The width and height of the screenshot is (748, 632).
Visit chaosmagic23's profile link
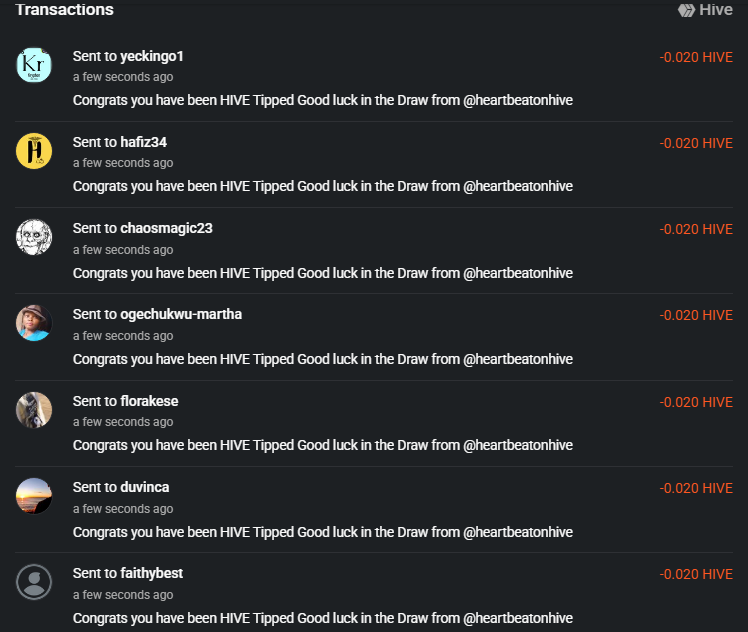click(166, 228)
